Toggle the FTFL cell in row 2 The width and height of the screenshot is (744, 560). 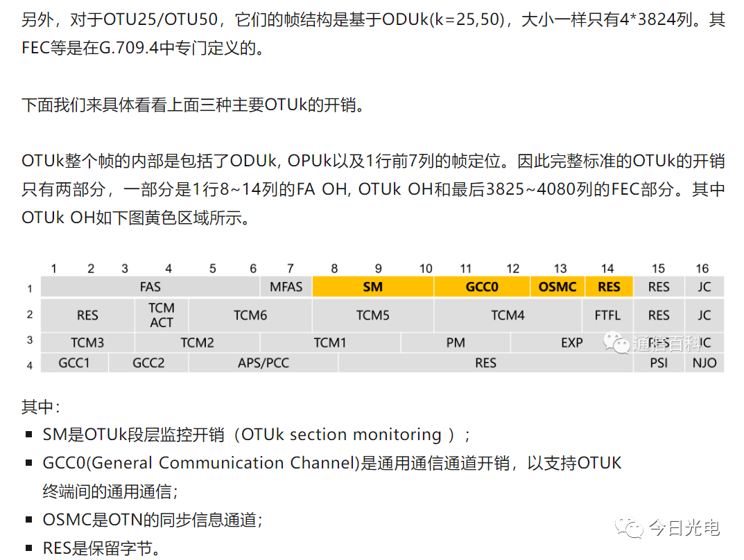(608, 315)
